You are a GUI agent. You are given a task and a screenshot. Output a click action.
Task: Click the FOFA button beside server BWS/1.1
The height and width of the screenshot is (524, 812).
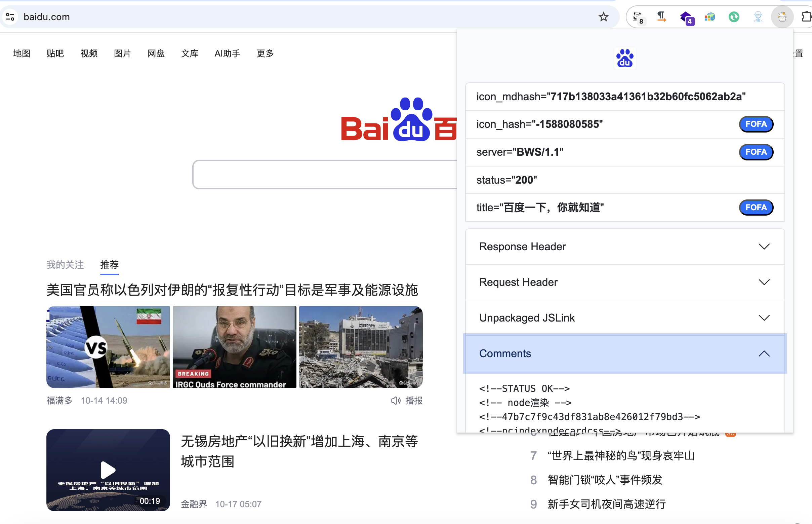coord(756,152)
